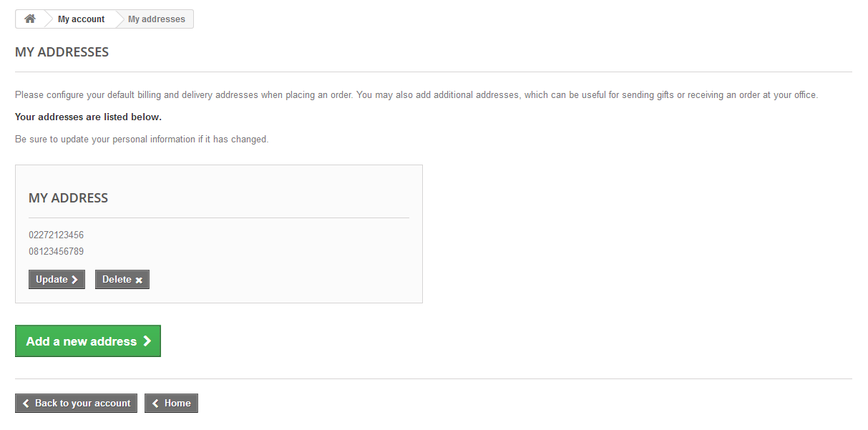
Task: Click the X icon on Delete button
Action: click(x=139, y=280)
